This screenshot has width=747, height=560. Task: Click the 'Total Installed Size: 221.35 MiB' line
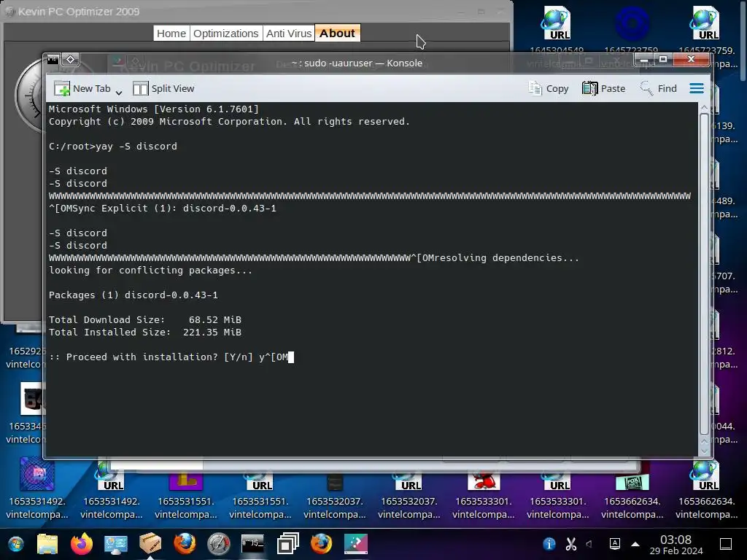click(x=145, y=332)
